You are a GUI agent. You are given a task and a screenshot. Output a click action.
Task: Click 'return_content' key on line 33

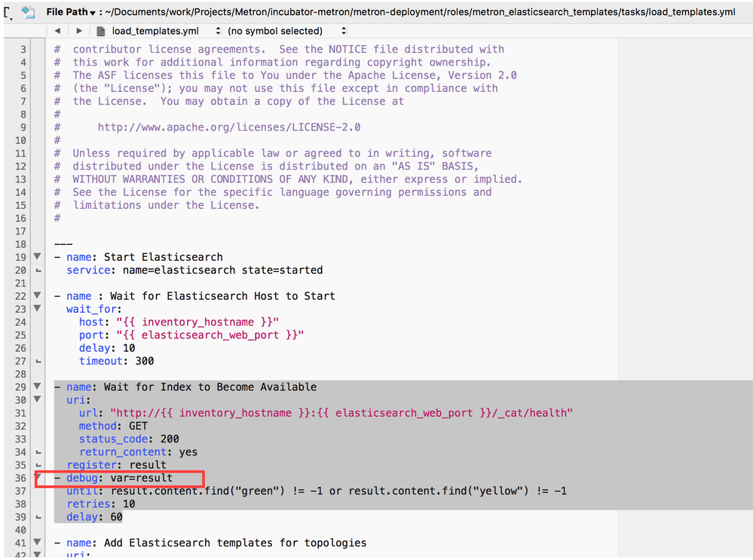click(123, 451)
